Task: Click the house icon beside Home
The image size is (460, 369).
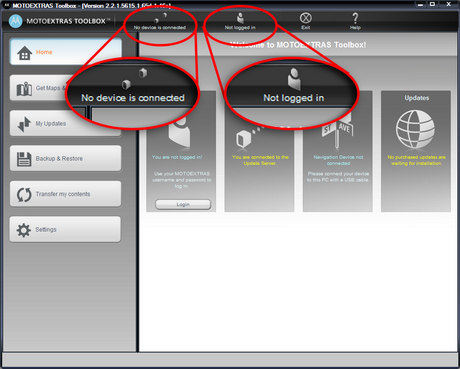Action: pos(25,53)
